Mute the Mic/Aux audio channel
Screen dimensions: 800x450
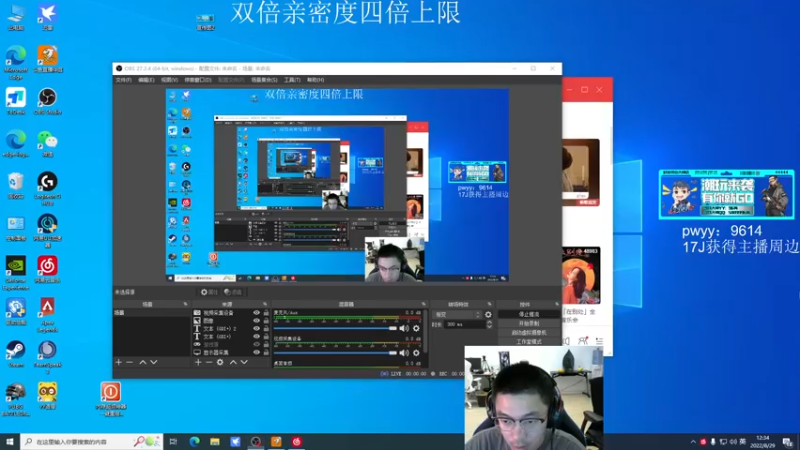tap(404, 328)
